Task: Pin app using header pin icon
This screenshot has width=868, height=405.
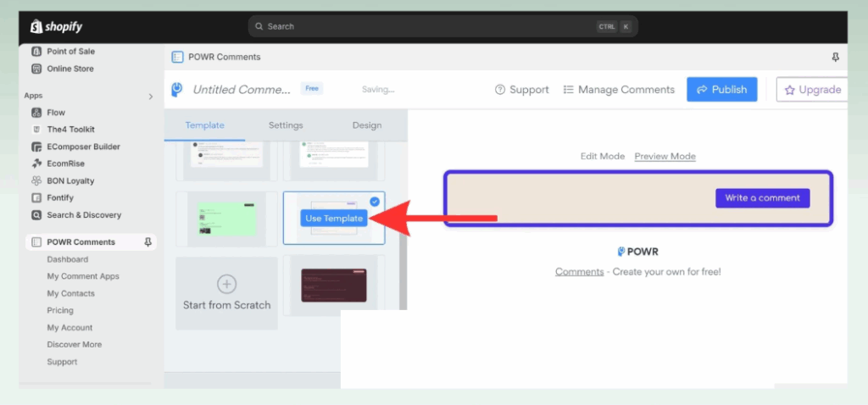Action: point(835,57)
